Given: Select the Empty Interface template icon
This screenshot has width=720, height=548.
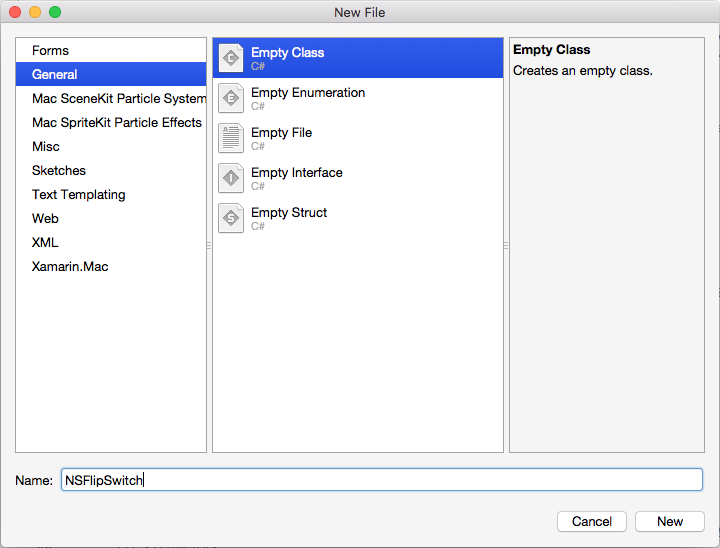Looking at the screenshot, I should click(231, 178).
